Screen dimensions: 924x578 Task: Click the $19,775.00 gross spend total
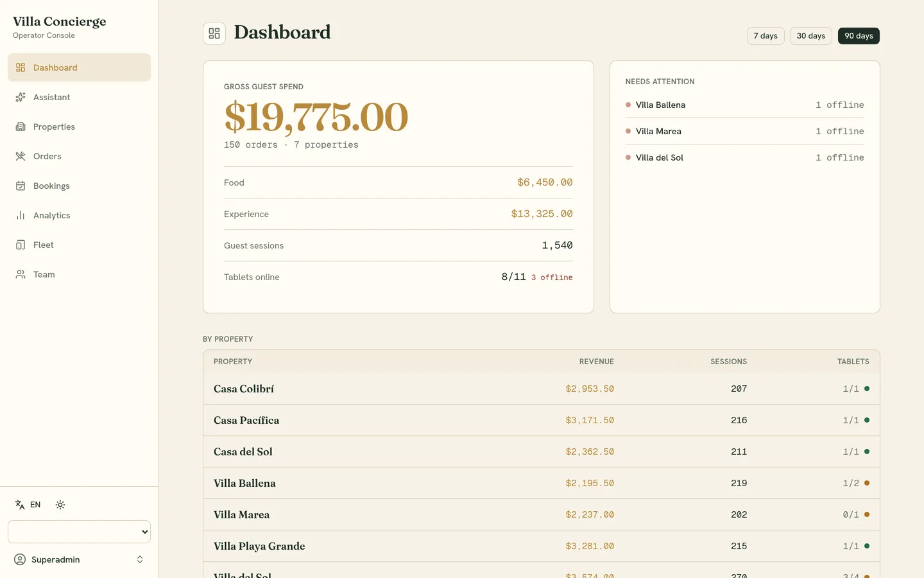tap(316, 117)
